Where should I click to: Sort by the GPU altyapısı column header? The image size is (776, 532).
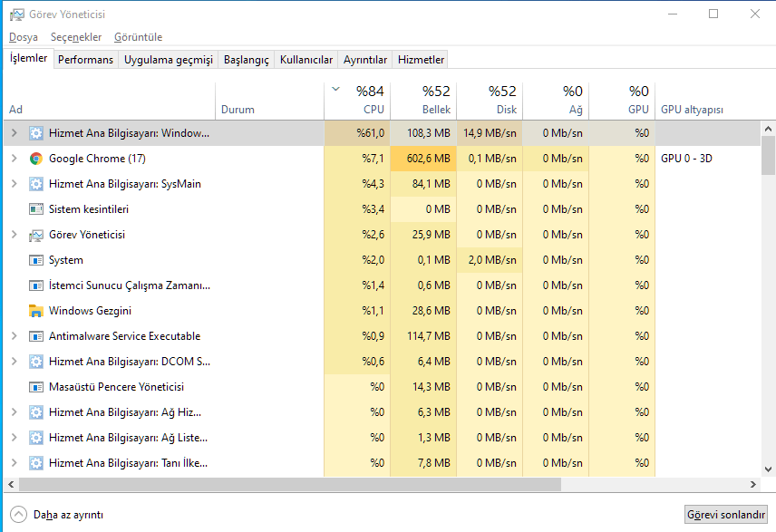coord(708,101)
